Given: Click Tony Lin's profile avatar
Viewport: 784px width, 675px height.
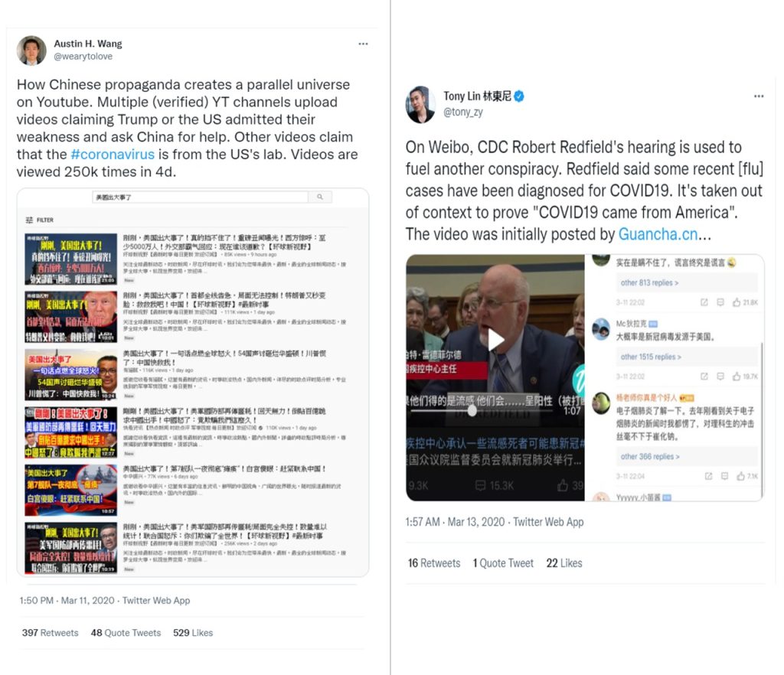Looking at the screenshot, I should (420, 104).
